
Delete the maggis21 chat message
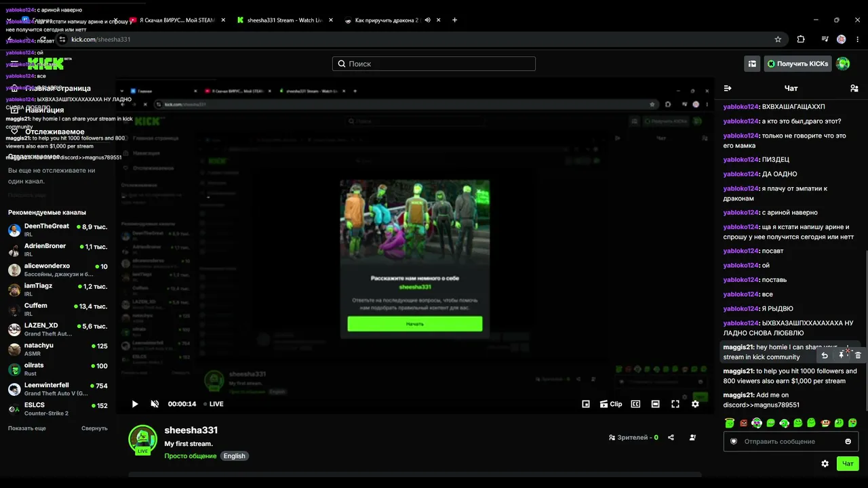(x=858, y=355)
